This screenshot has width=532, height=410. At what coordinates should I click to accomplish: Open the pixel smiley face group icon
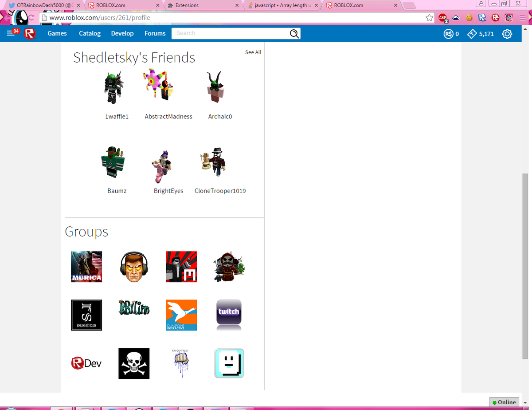click(229, 363)
